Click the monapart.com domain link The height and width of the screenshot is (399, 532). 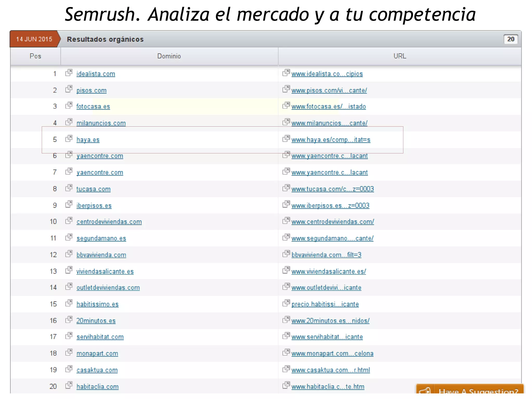click(97, 354)
